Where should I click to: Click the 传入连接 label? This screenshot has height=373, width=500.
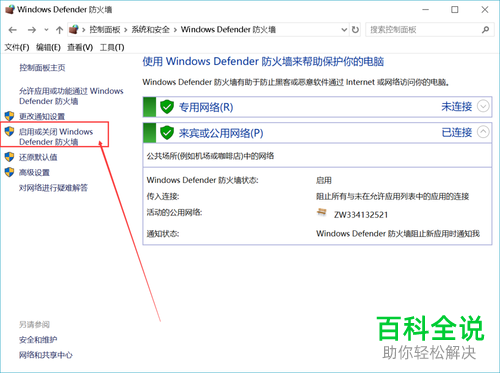(x=163, y=196)
